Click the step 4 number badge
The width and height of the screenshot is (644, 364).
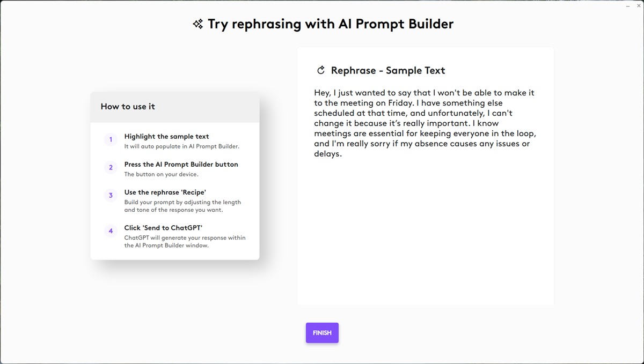tap(111, 231)
